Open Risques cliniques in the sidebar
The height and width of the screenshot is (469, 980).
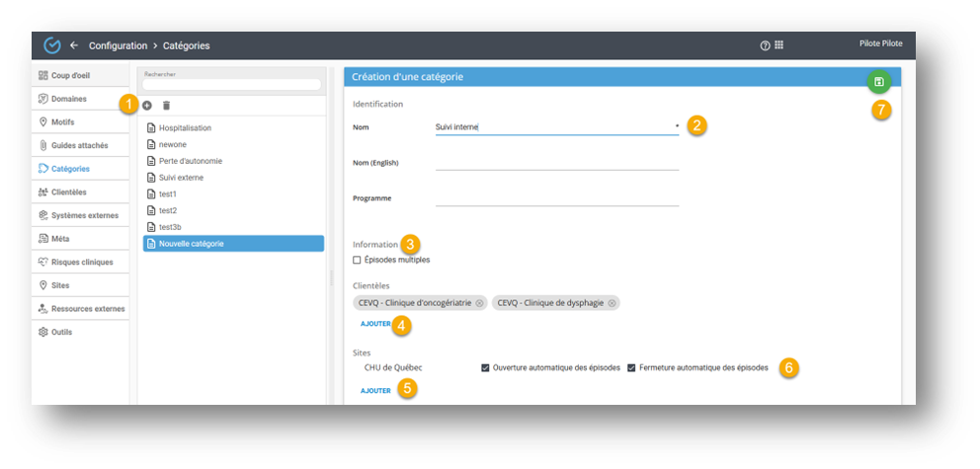pyautogui.click(x=81, y=262)
